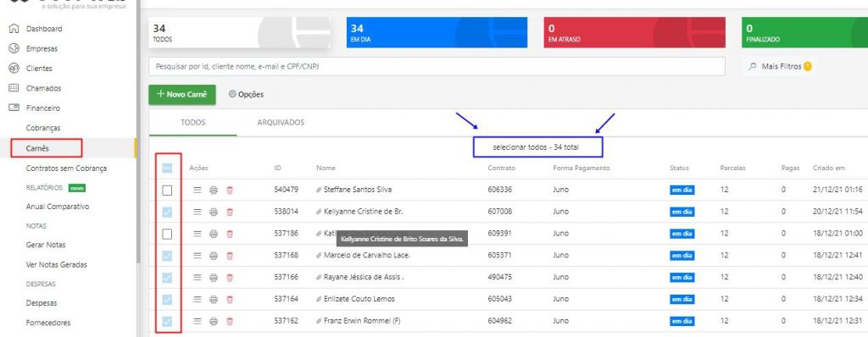Open the menu icon for row ID 537186
Viewport: 868px width, 337px height.
point(197,234)
